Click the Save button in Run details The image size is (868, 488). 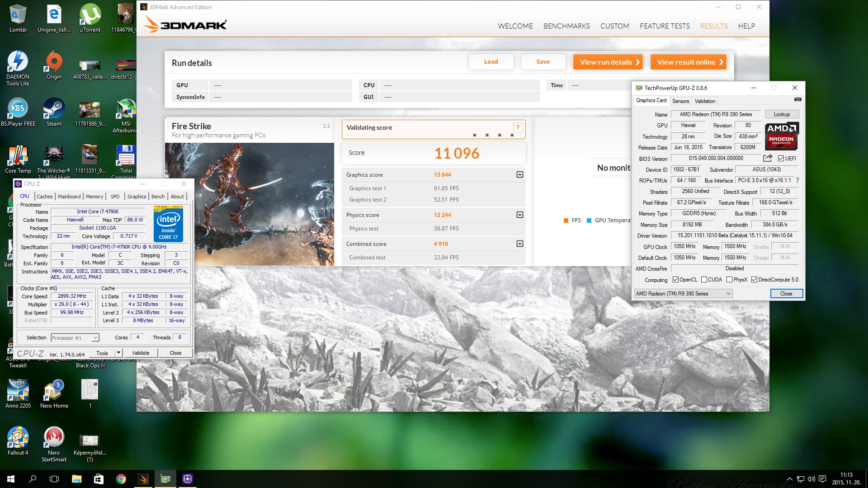543,62
